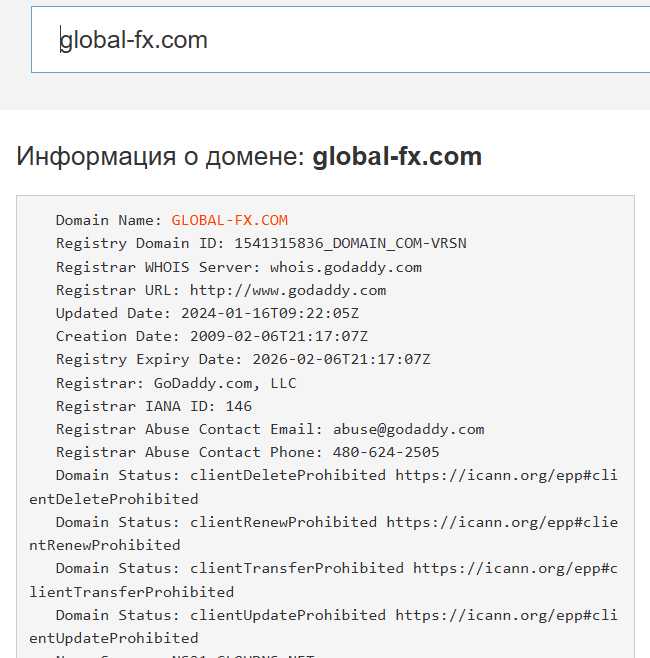Click the registrar name GoDaddy.com, LLC

pyautogui.click(x=225, y=383)
